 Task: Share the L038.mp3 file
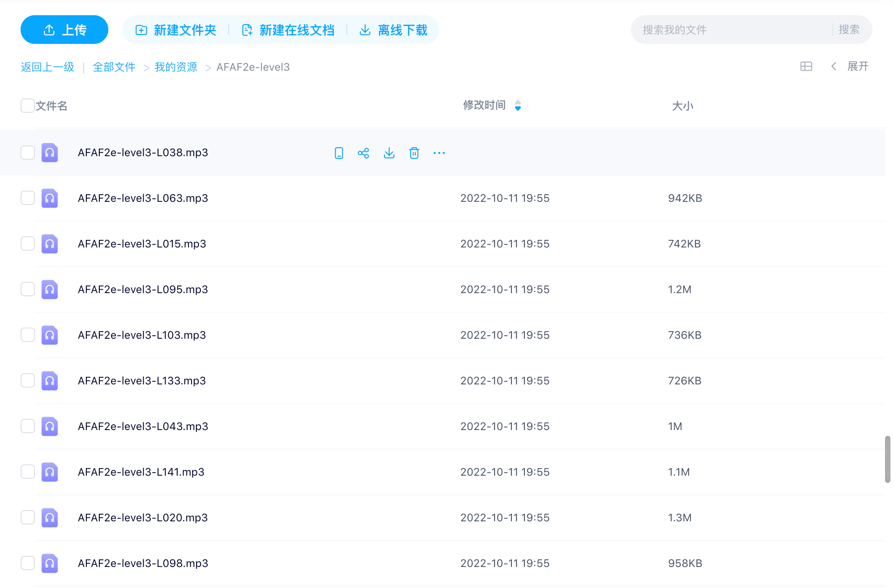coord(363,153)
